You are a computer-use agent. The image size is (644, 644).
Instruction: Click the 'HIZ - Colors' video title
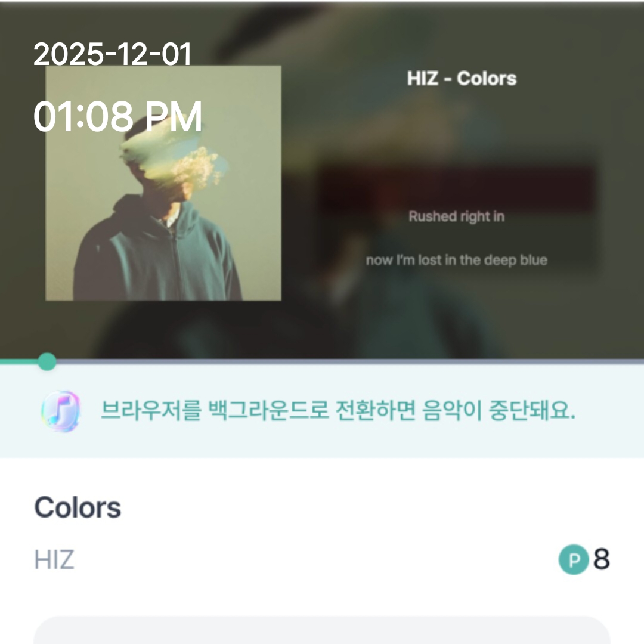(x=462, y=79)
